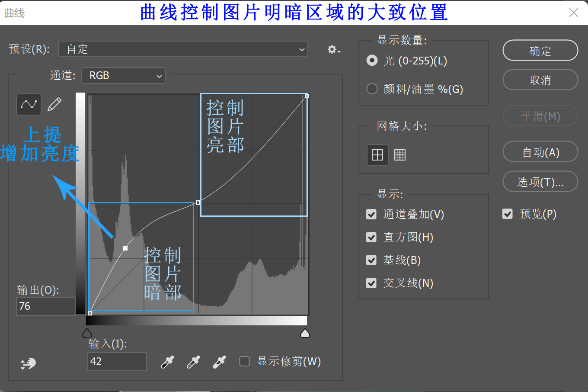
Task: Expand the 通道 RGB channel dropdown
Action: click(124, 76)
